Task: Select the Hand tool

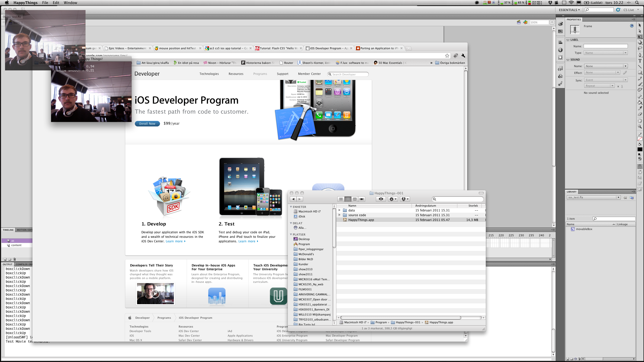Action: coord(640,121)
